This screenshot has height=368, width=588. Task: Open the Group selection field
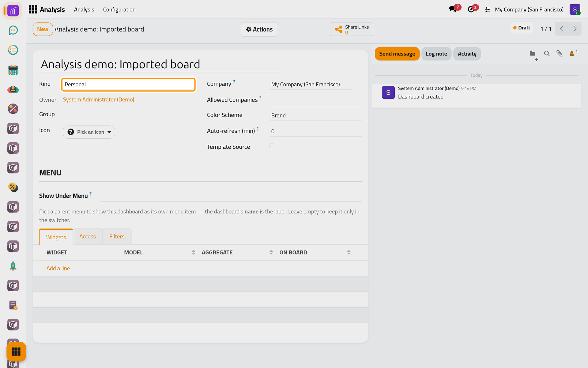click(x=128, y=114)
